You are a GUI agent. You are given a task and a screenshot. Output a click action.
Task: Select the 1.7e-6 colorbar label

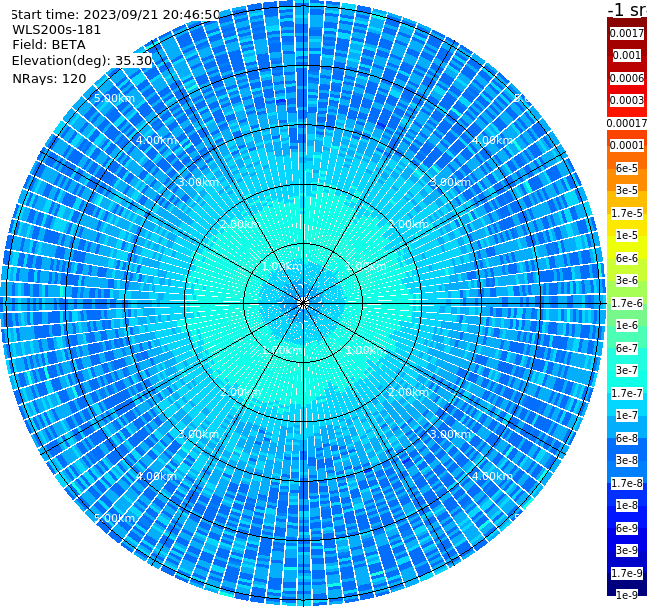pos(627,303)
